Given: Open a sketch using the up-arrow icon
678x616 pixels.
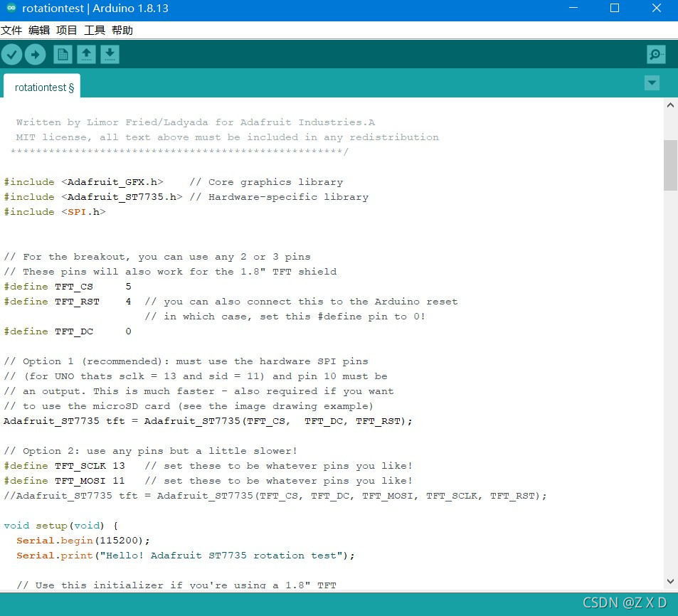Looking at the screenshot, I should click(x=87, y=55).
